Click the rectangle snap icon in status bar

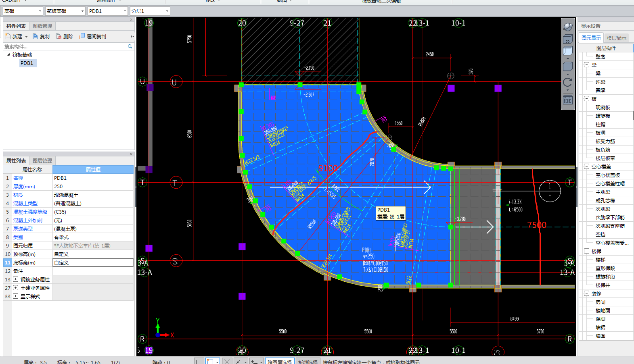coord(210,362)
